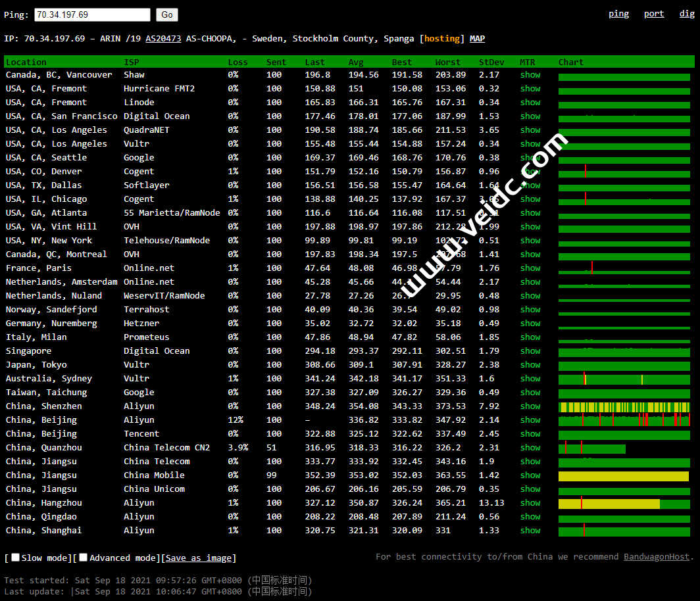Show MTR for Canada Vancouver Shaw
This screenshot has height=601, width=700.
click(530, 75)
